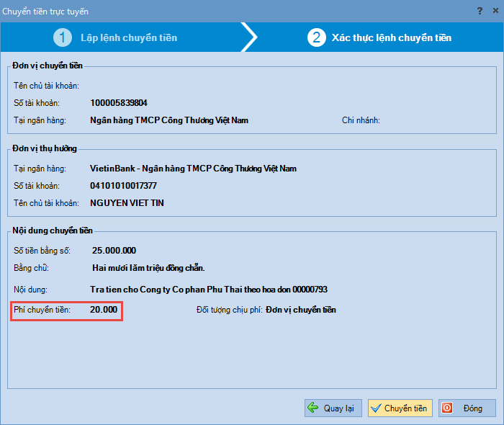Click the step 2 circle number icon
Viewport: 504px width, 425px height.
click(317, 37)
